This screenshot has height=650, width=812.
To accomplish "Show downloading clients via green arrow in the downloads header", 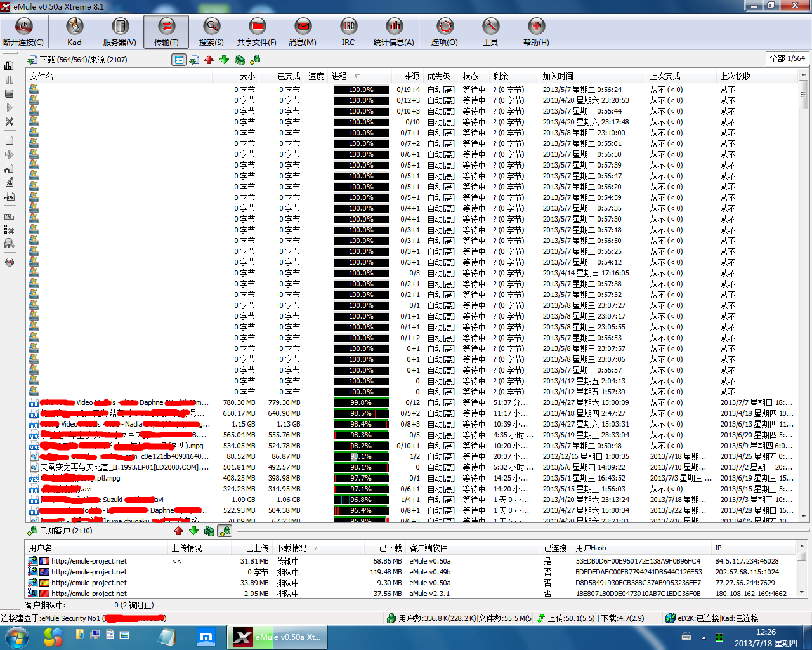I will [225, 60].
